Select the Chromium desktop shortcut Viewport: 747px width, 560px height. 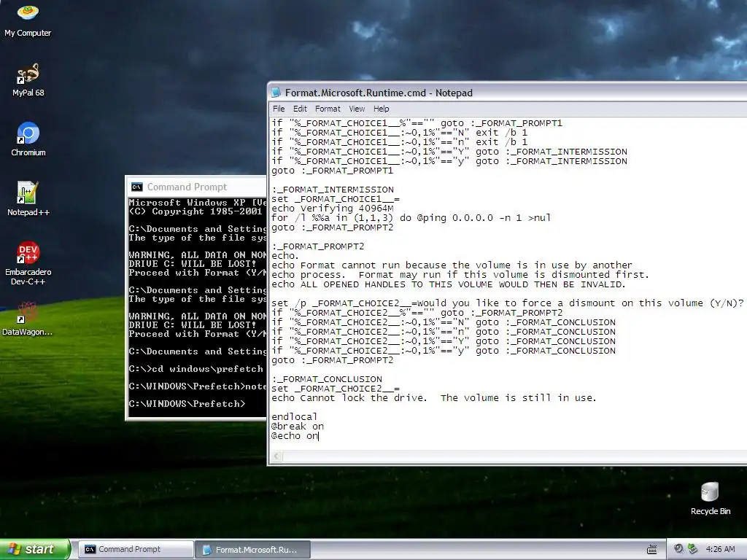(28, 139)
